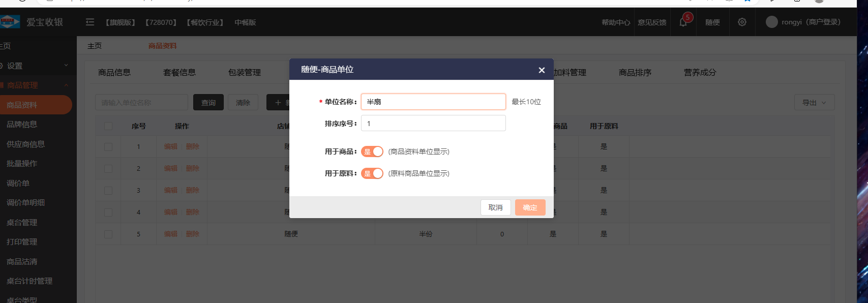Toggle the 用于商品 switch off
This screenshot has width=868, height=303.
click(x=372, y=151)
